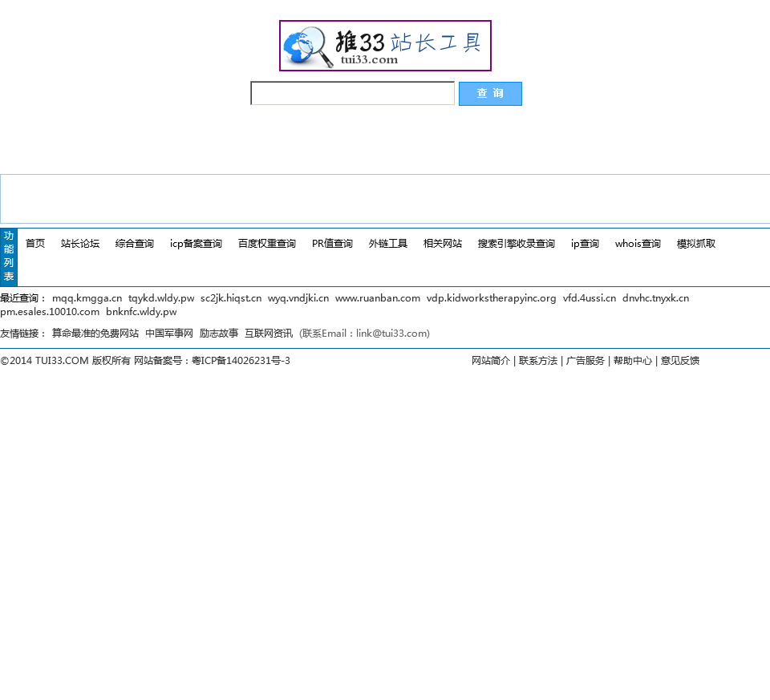Open icp备案查询 tool
Screen dimensions: 770x700
coord(196,244)
